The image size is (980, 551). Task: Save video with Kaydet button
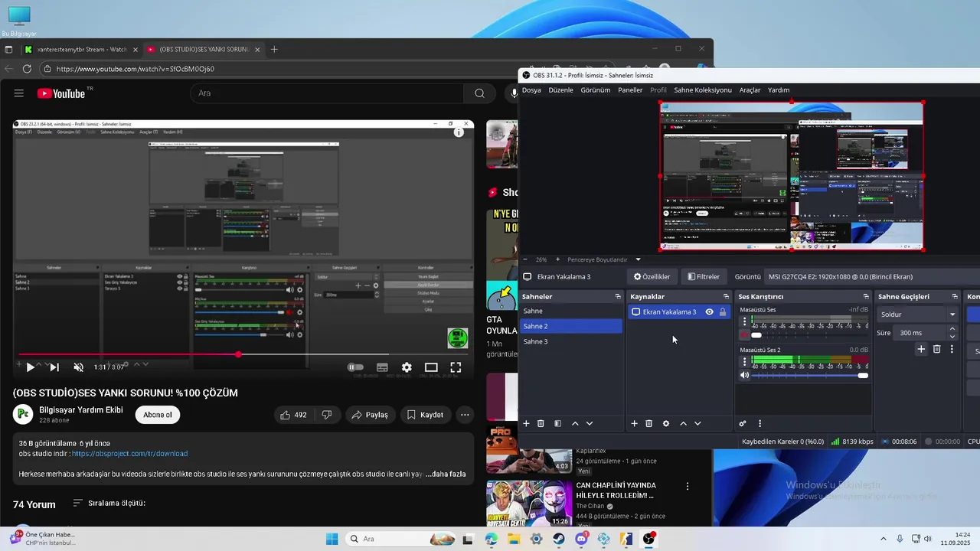(425, 415)
